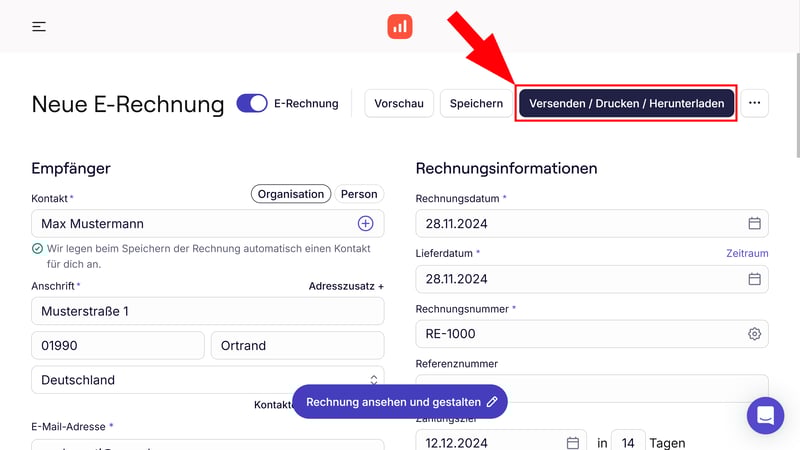This screenshot has height=450, width=800.
Task: Click the Zeitraum link
Action: click(747, 254)
